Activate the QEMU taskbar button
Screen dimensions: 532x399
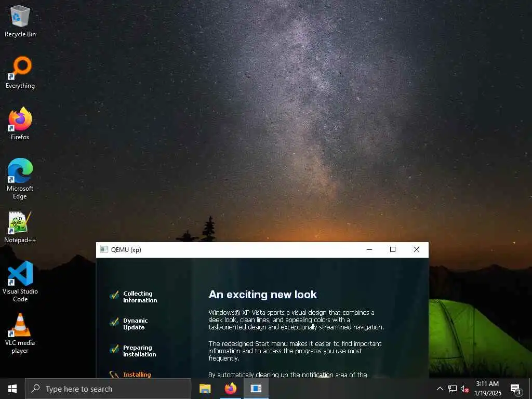(x=256, y=389)
